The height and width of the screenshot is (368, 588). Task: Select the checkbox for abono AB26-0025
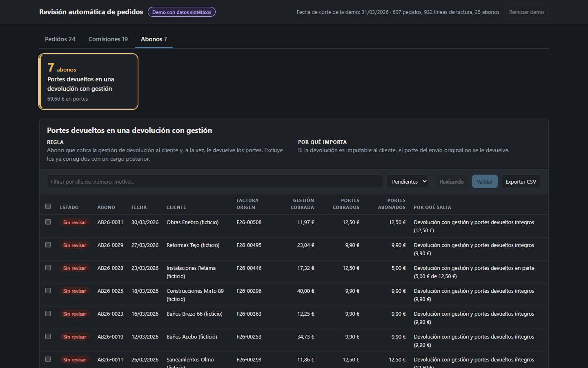coord(48,291)
